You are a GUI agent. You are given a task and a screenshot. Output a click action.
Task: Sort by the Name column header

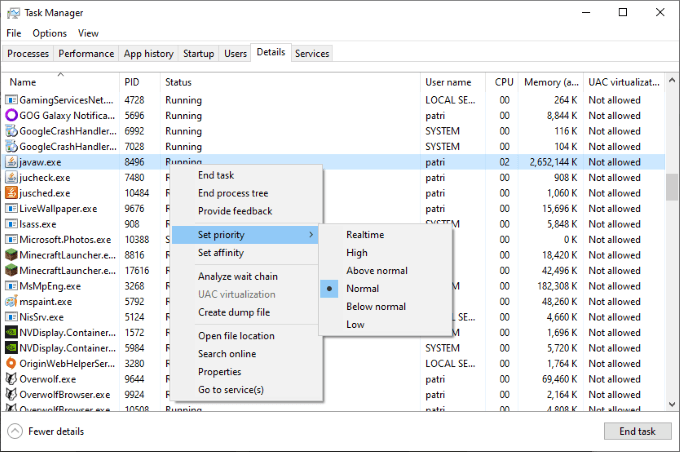[23, 82]
